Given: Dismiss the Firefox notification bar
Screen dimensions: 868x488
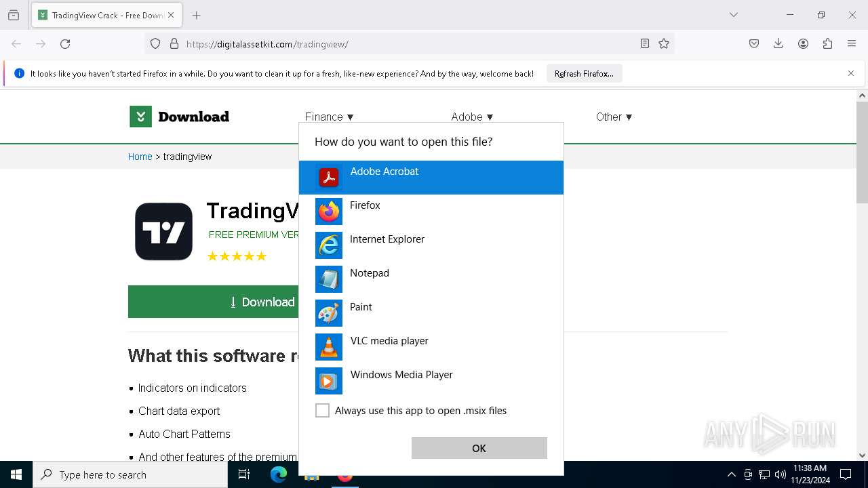Looking at the screenshot, I should click(x=851, y=73).
